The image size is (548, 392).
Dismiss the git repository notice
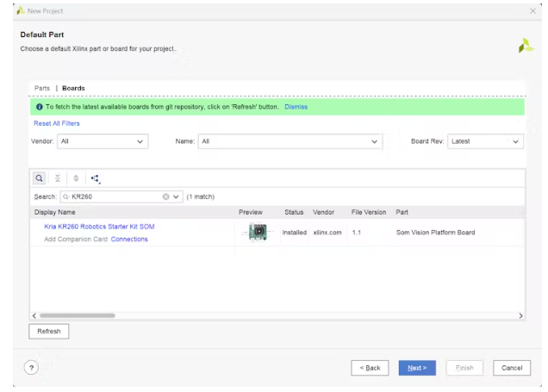(x=296, y=107)
